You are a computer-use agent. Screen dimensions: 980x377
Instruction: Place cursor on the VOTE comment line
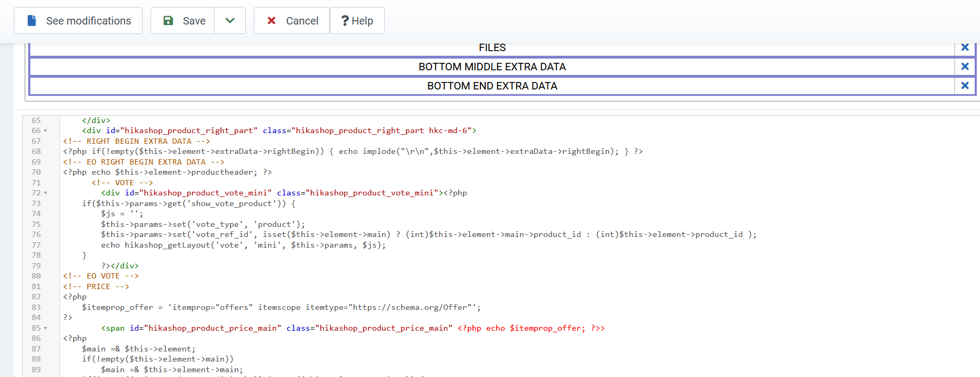[x=124, y=183]
